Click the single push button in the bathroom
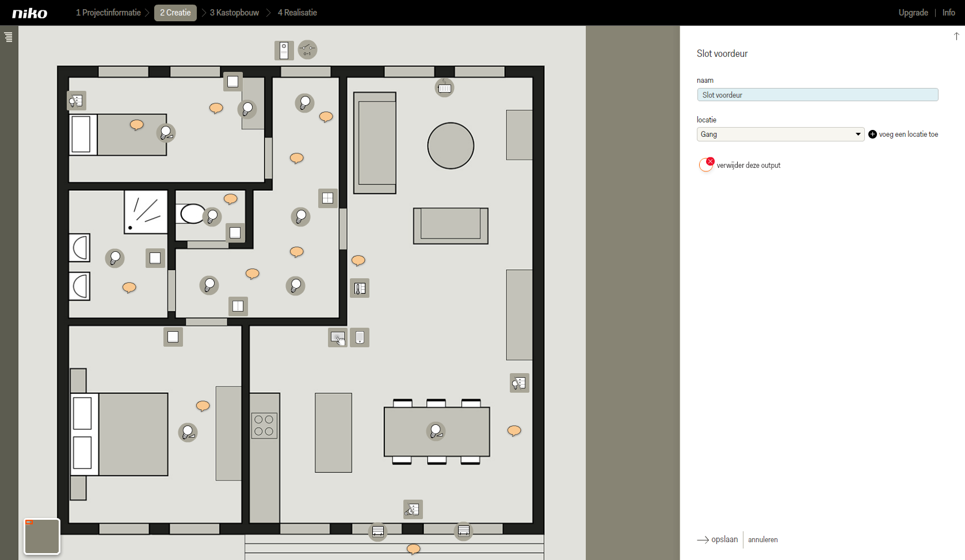 [x=155, y=258]
